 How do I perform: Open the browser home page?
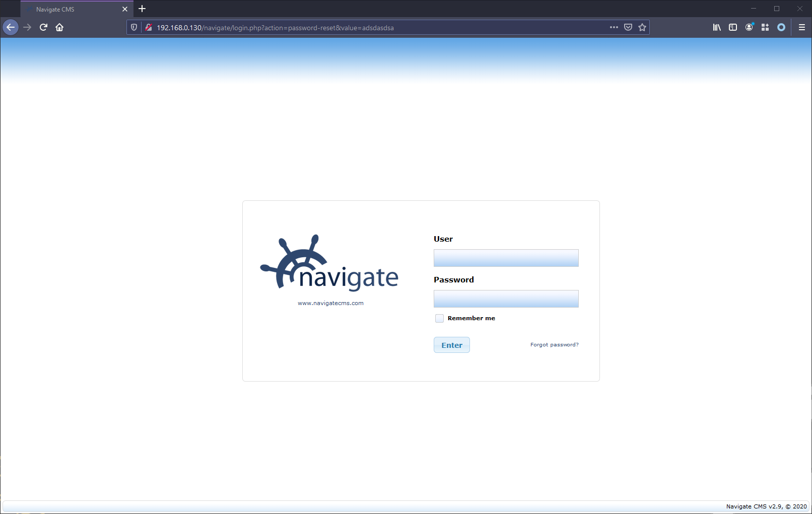point(59,27)
